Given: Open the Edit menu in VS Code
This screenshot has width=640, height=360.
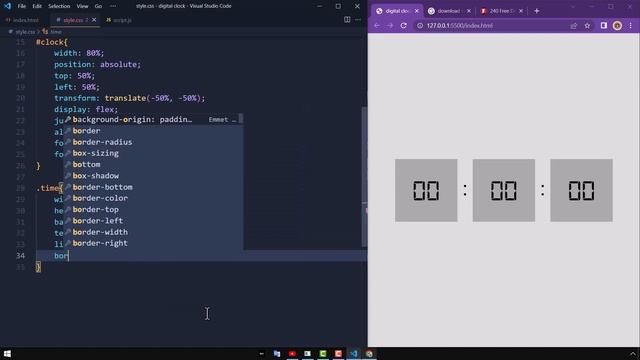Looking at the screenshot, I should (x=37, y=6).
